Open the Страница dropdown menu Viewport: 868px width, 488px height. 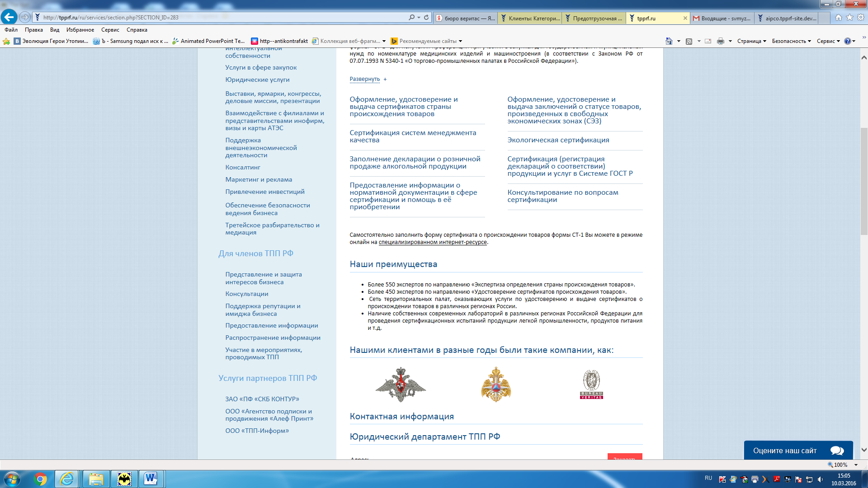point(752,41)
